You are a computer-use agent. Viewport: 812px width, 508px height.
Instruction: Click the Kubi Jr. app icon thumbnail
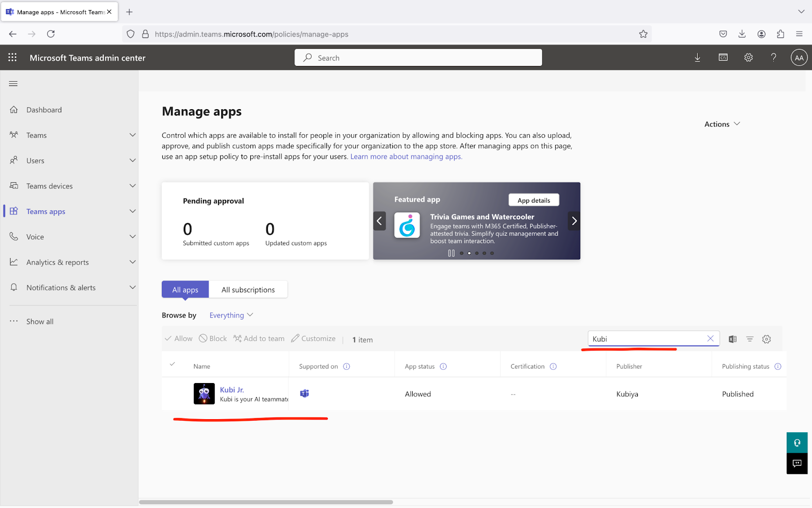(204, 394)
